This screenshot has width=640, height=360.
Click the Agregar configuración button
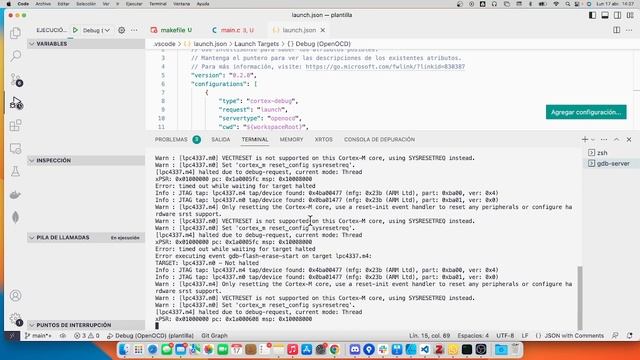[x=586, y=112]
